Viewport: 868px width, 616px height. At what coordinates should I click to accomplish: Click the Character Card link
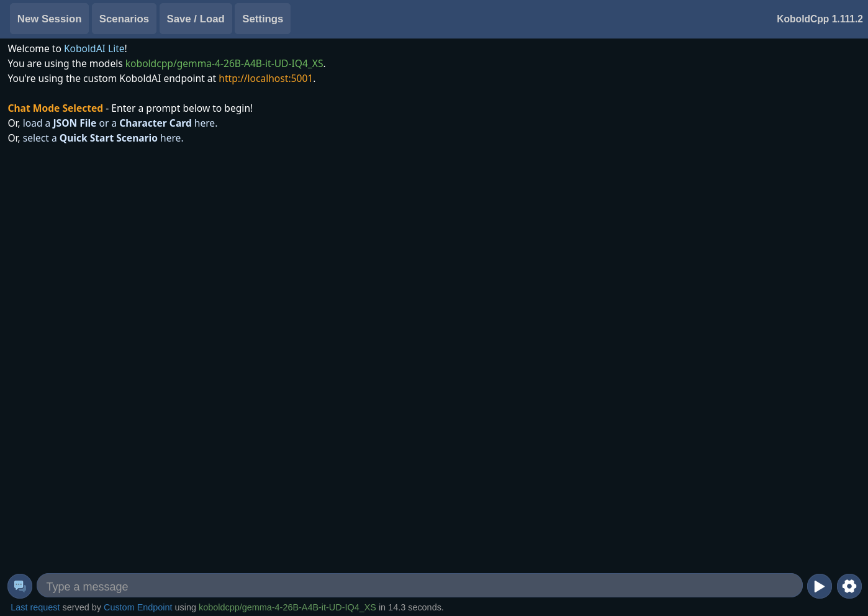155,123
